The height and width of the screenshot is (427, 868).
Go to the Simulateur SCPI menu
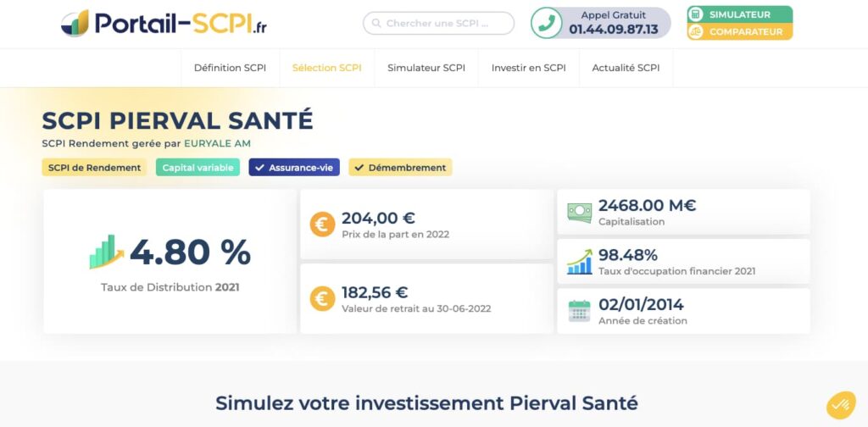coord(426,68)
